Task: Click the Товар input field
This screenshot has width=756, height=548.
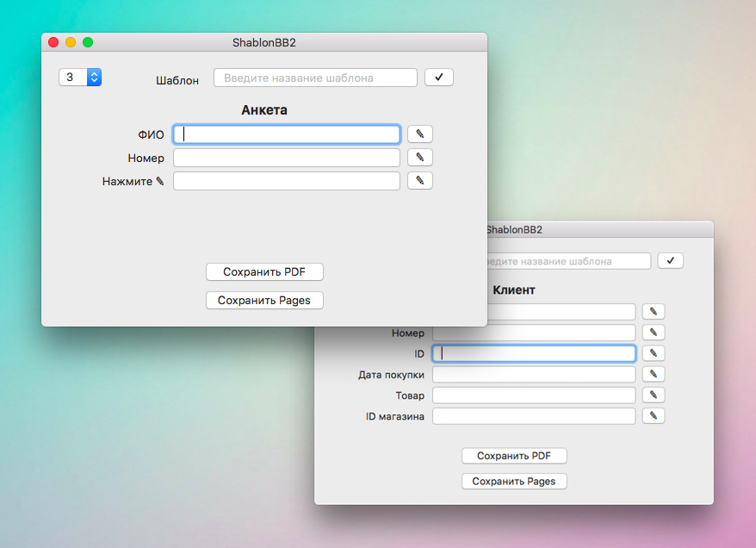Action: tap(534, 395)
